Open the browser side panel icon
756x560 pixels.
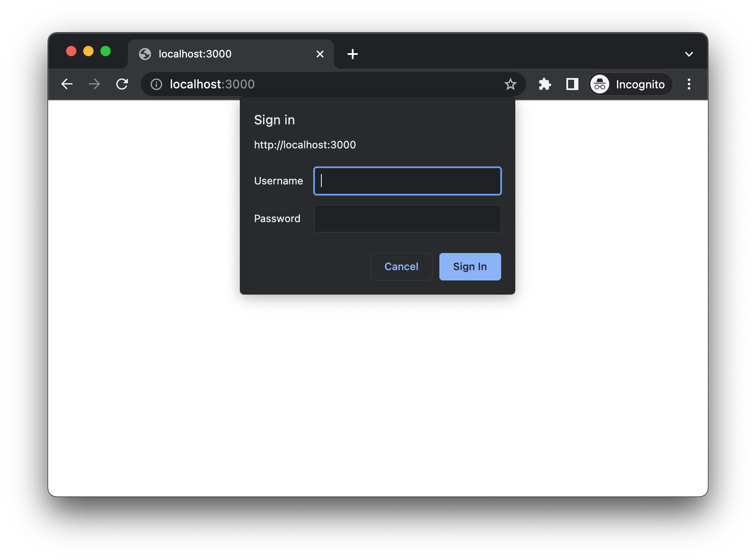(572, 84)
